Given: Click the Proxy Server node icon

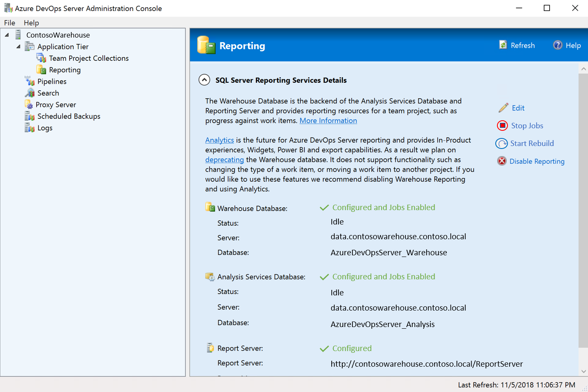Looking at the screenshot, I should point(29,104).
